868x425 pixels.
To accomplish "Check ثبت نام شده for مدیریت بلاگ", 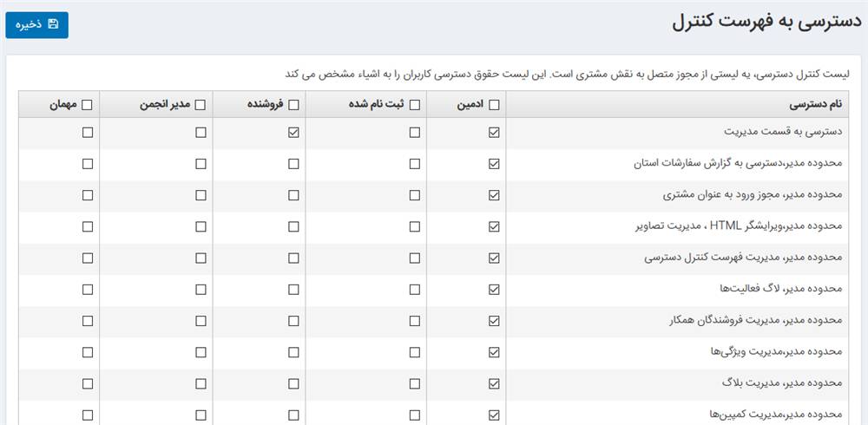I will click(x=414, y=382).
